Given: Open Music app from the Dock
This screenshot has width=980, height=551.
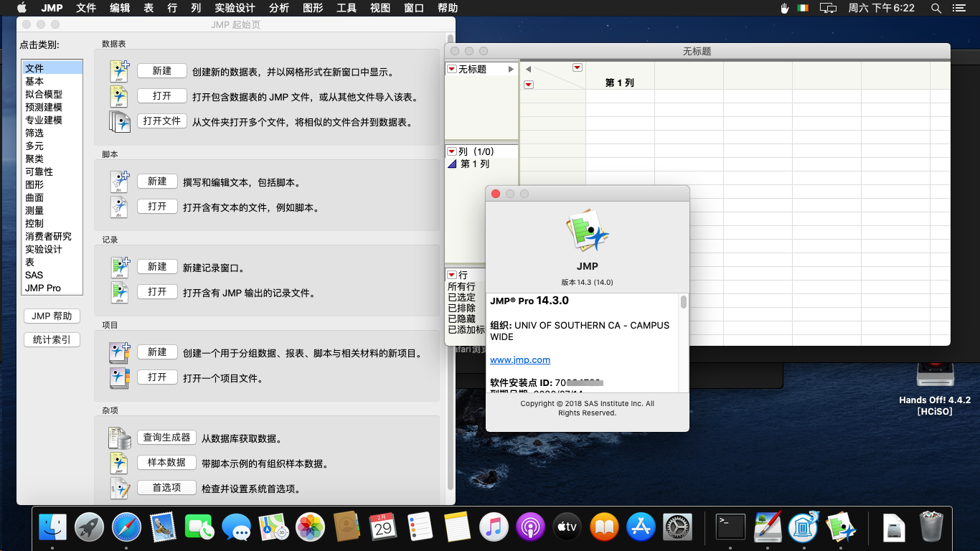Looking at the screenshot, I should point(494,527).
